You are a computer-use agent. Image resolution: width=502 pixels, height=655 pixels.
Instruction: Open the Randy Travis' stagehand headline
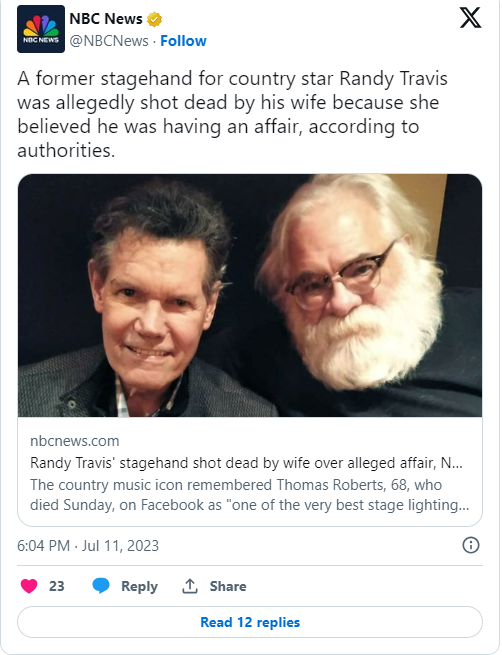coord(246,463)
